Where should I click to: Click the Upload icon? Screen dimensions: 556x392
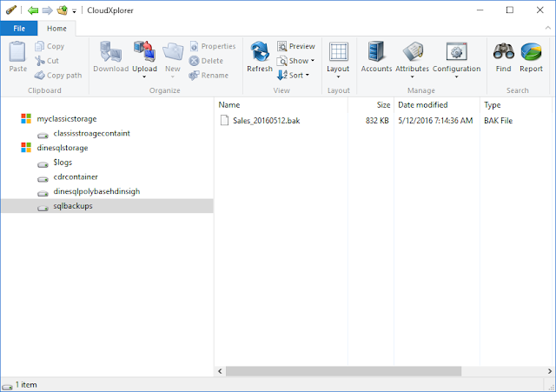[x=144, y=52]
